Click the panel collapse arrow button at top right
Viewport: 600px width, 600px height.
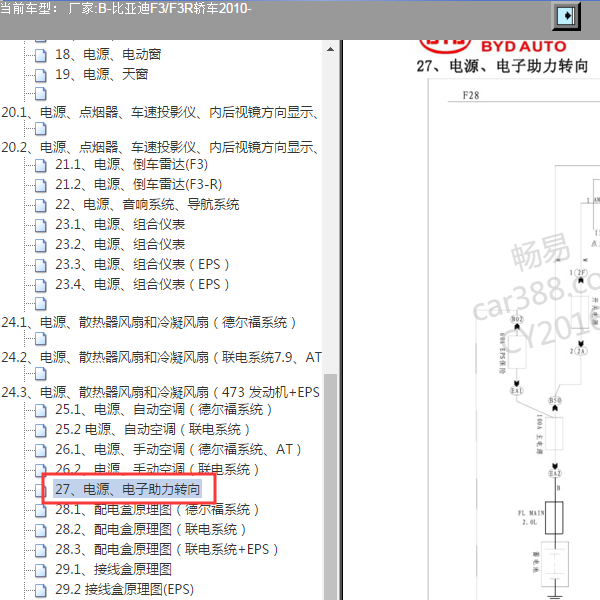(566, 16)
